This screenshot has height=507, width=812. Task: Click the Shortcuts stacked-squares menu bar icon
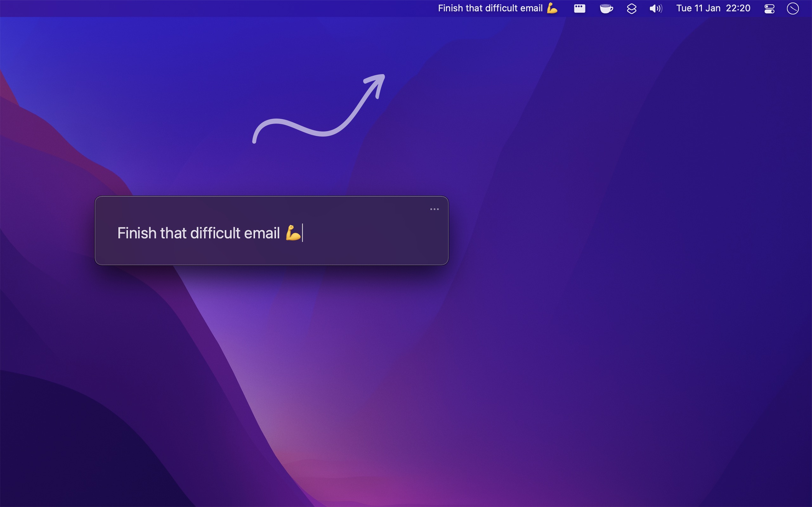(x=631, y=8)
